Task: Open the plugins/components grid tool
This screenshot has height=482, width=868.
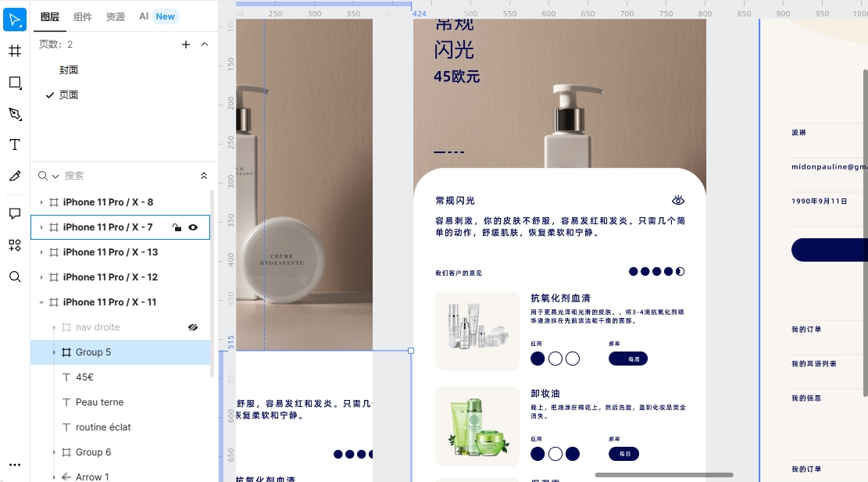Action: (x=15, y=245)
